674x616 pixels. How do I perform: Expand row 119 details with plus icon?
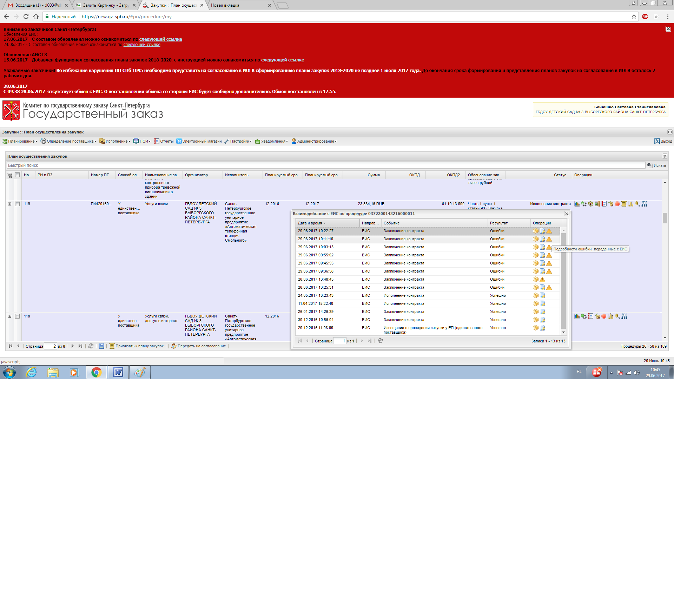pyautogui.click(x=10, y=204)
